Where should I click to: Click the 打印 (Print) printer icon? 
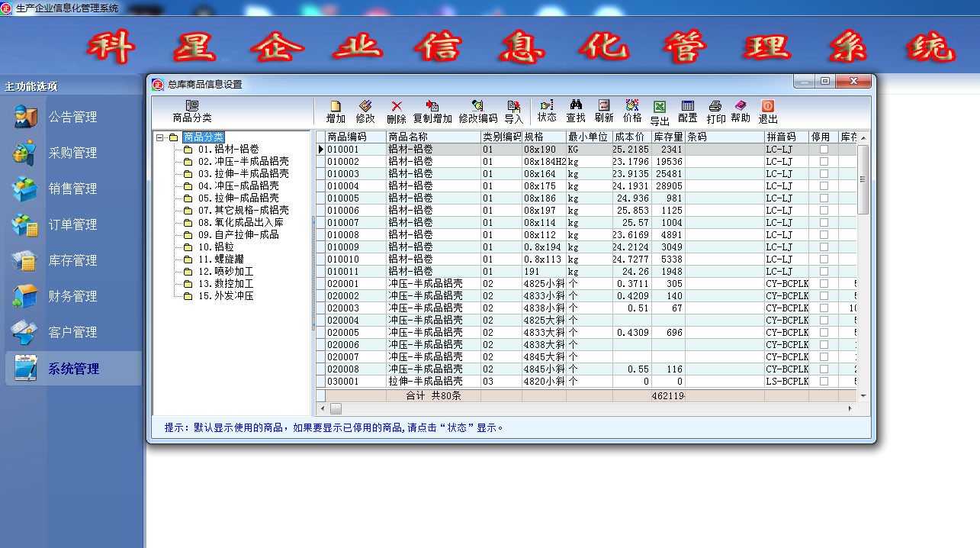pos(715,111)
